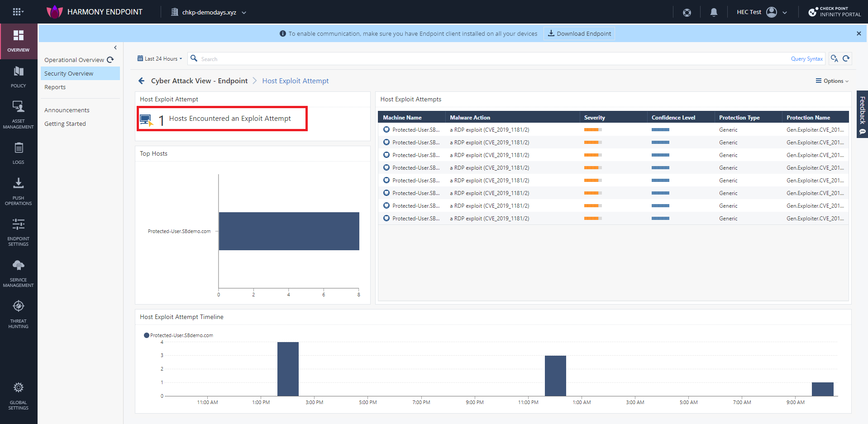Toggle Protected-User.SBdemo.com legend in timeline

point(178,335)
